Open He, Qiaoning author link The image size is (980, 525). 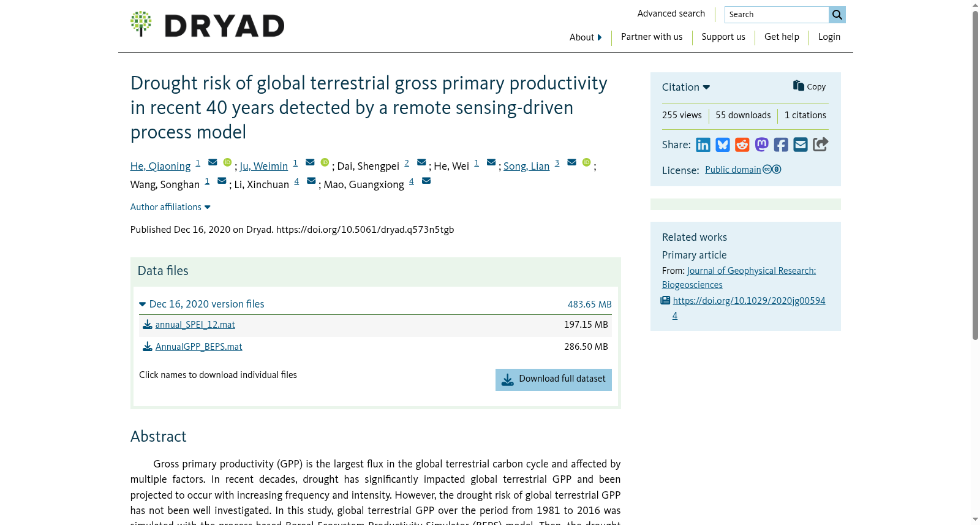(x=160, y=166)
